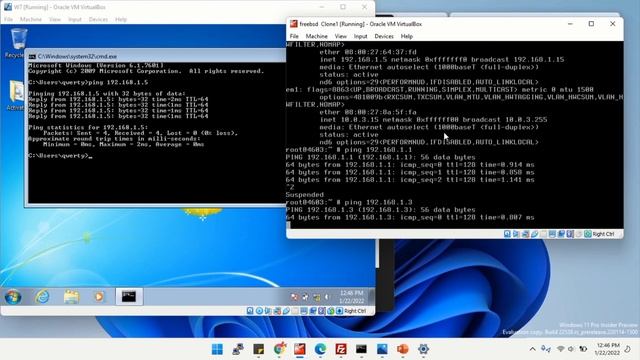This screenshot has width=640, height=360.
Task: Open USB indicator in W7 VM status bar
Action: pyautogui.click(x=286, y=311)
